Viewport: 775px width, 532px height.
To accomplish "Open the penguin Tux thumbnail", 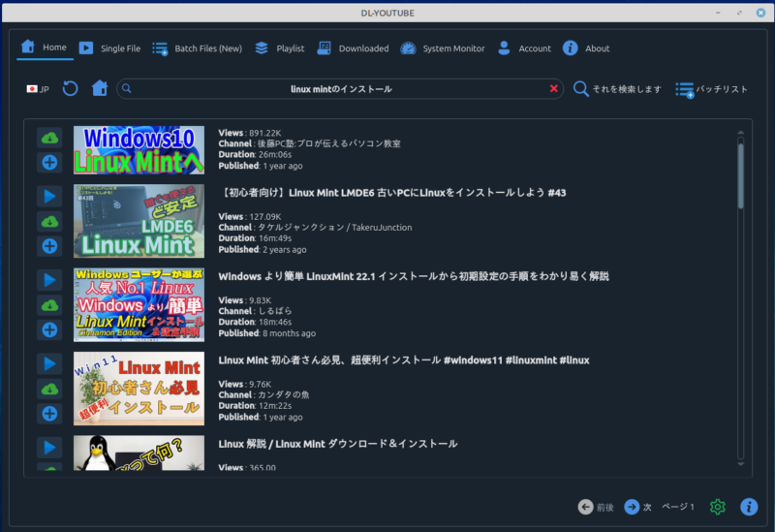I will [139, 453].
